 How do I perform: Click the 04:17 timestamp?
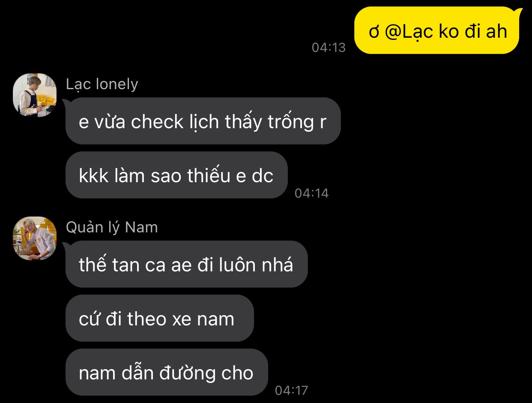pyautogui.click(x=292, y=390)
